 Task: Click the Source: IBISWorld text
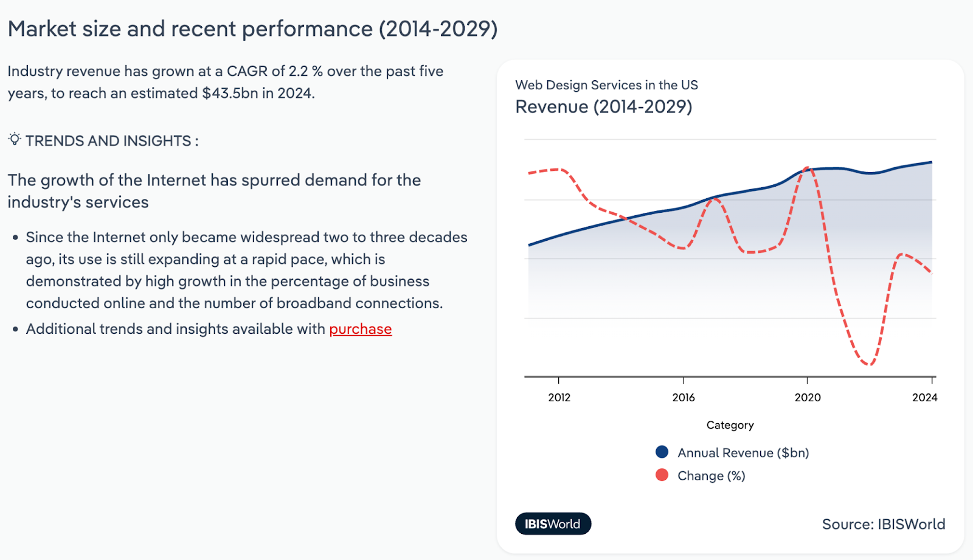[x=883, y=524]
